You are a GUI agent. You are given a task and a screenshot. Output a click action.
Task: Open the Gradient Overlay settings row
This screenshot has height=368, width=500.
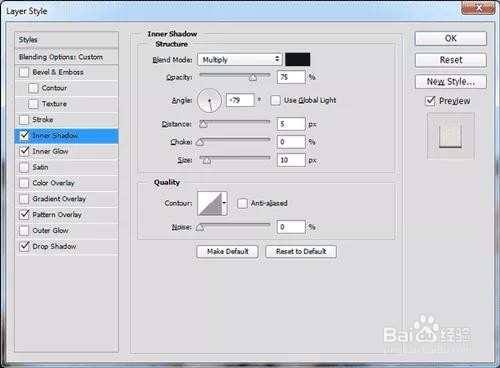[x=66, y=199]
